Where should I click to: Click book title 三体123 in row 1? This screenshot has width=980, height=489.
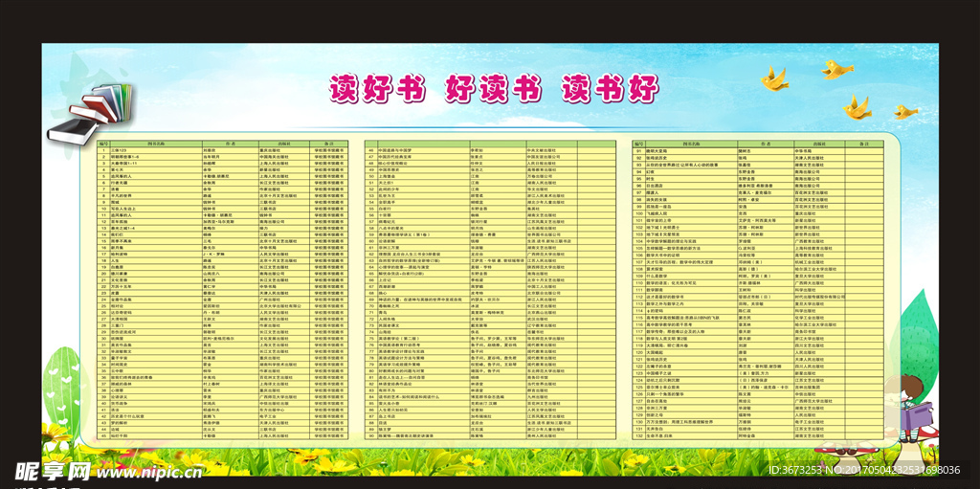point(118,150)
